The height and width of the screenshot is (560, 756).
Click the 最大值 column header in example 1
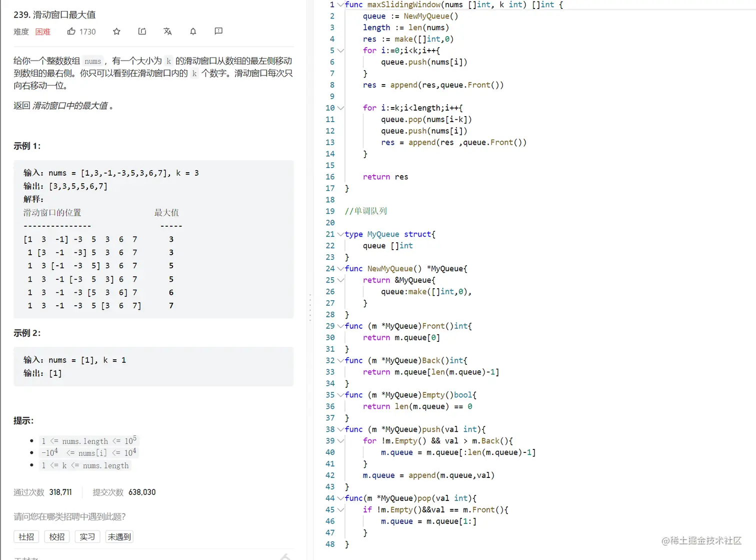click(x=166, y=213)
